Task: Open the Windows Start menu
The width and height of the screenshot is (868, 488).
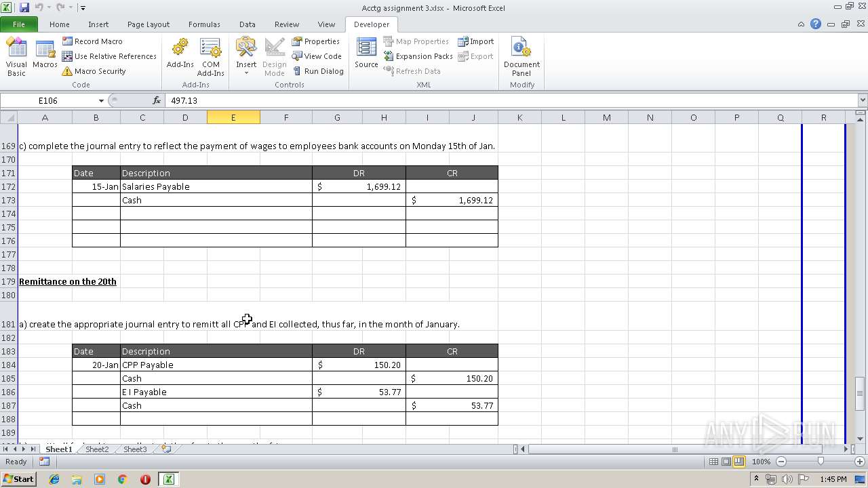Action: click(x=18, y=479)
